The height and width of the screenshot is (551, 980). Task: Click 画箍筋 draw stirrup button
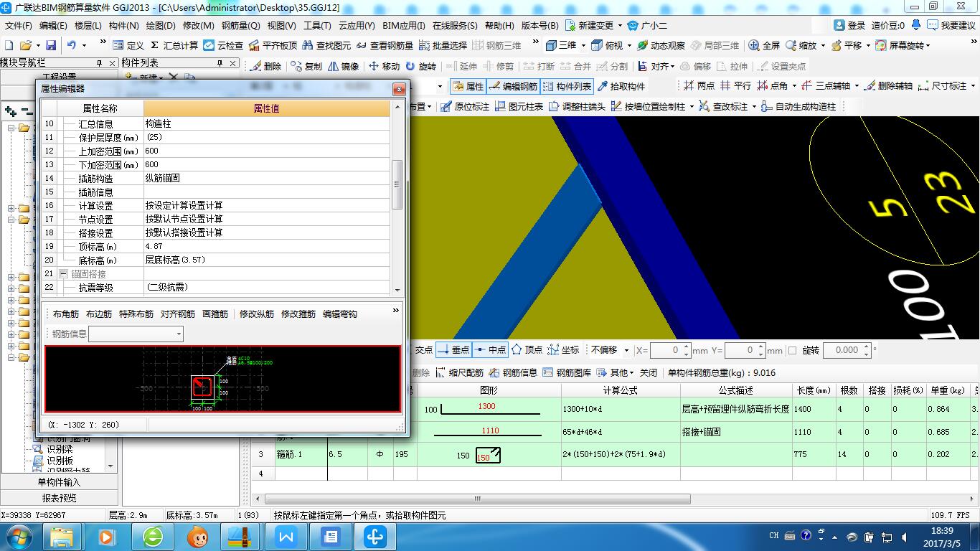[x=215, y=314]
